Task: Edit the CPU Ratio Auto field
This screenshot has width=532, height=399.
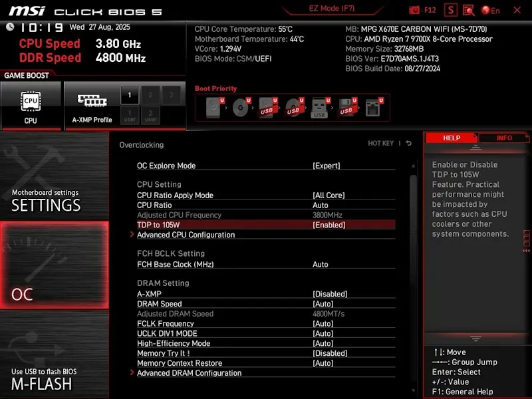Action: point(321,205)
